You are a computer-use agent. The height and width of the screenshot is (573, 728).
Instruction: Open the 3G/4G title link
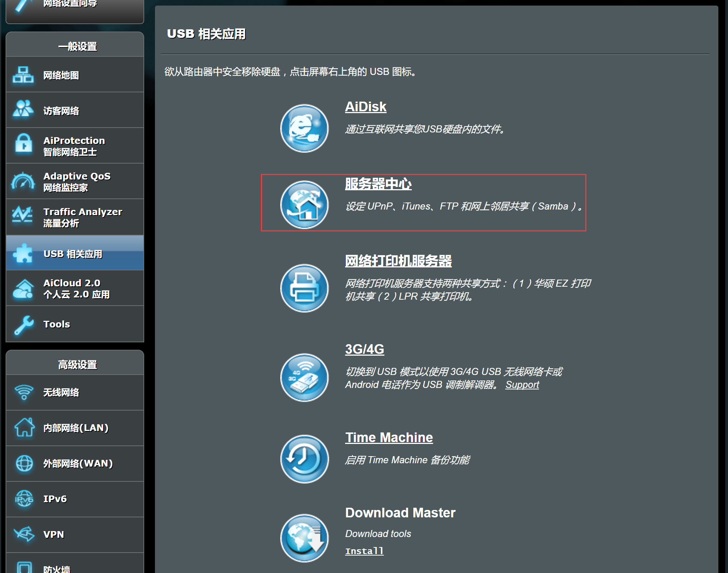tap(364, 349)
